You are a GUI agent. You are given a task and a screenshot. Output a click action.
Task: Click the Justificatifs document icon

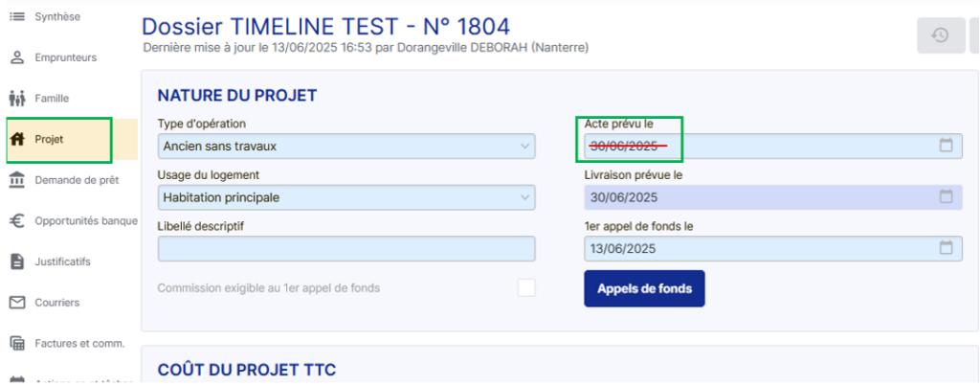[16, 261]
